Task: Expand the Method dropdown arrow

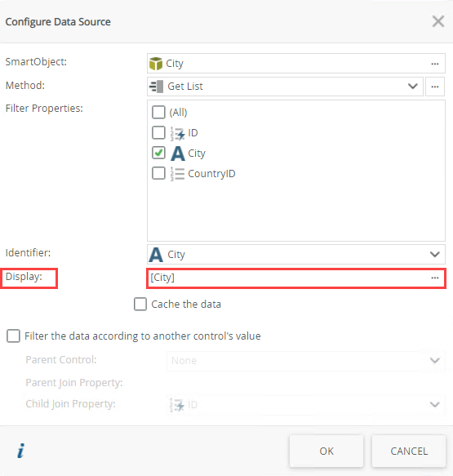Action: pos(412,87)
